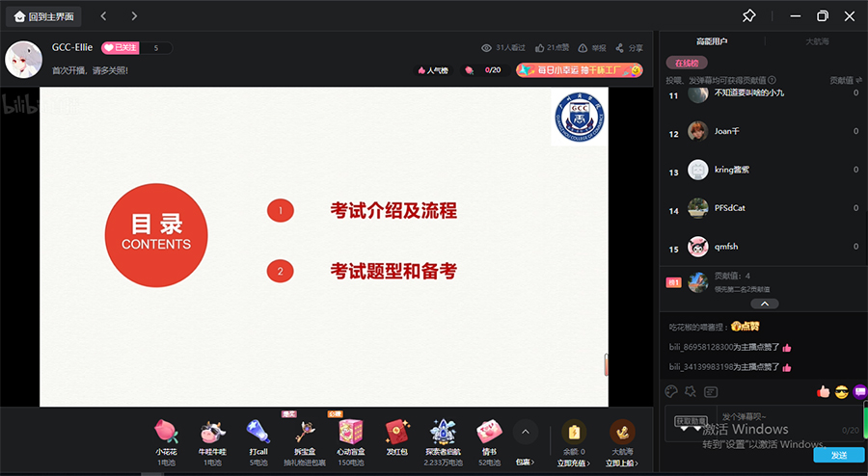Open the 心动盲盒 blind box gift

[x=350, y=432]
